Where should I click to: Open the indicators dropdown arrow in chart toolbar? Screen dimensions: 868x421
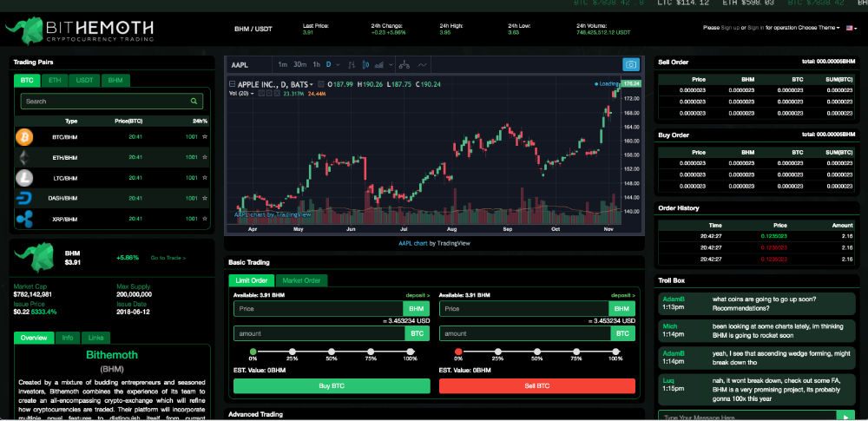click(391, 65)
